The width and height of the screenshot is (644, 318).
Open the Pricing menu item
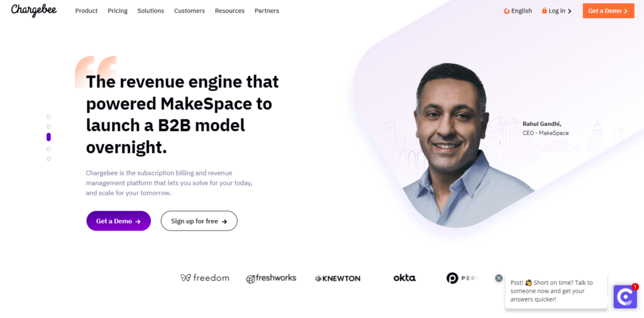click(118, 11)
